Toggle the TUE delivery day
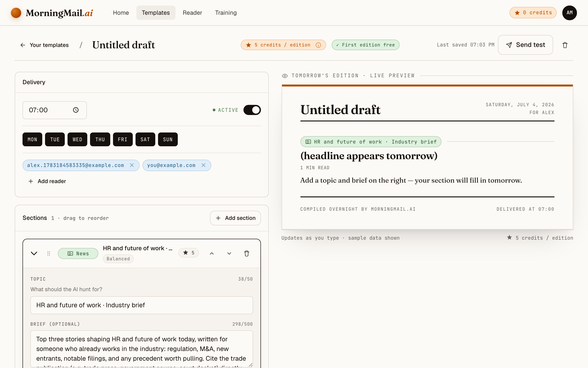Viewport: 588px width, 368px height. [x=55, y=139]
